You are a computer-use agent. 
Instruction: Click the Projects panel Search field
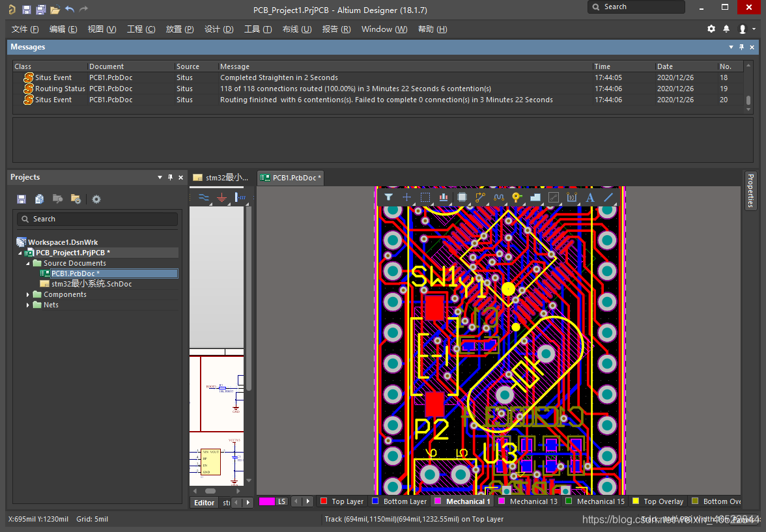pyautogui.click(x=97, y=219)
